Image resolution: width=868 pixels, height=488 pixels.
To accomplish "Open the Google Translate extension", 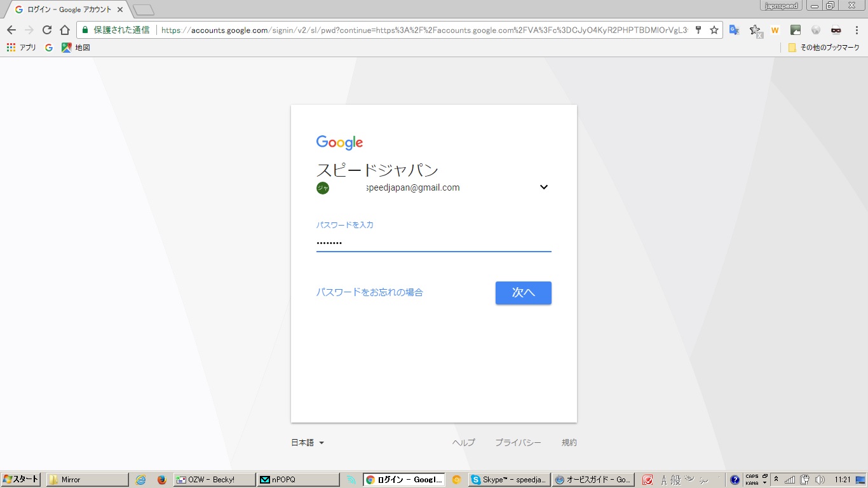I will coord(734,30).
